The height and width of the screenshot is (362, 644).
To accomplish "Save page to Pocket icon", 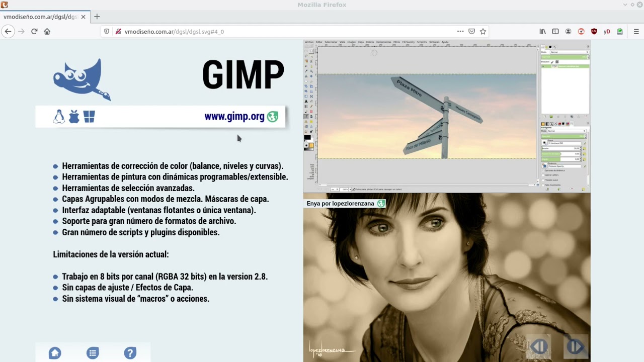I will pyautogui.click(x=472, y=31).
